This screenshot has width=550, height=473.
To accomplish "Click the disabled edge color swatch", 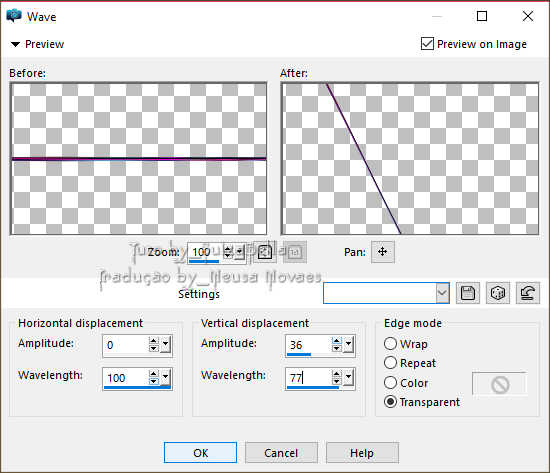I will (500, 385).
